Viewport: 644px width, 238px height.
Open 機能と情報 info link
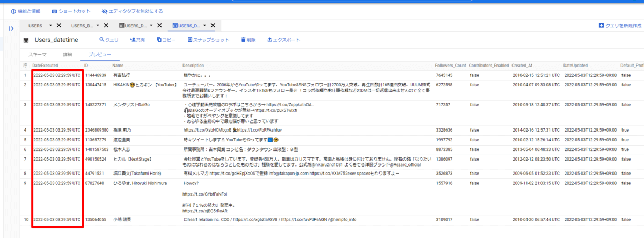[x=26, y=11]
